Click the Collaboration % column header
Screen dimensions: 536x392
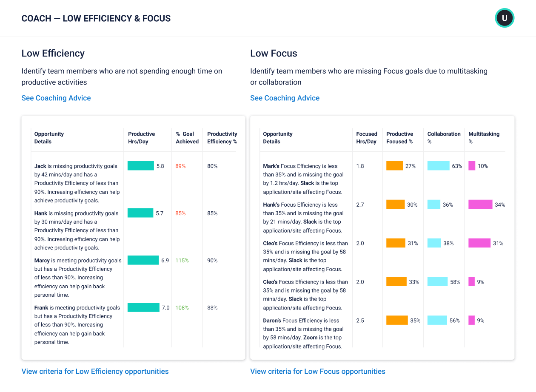(444, 138)
